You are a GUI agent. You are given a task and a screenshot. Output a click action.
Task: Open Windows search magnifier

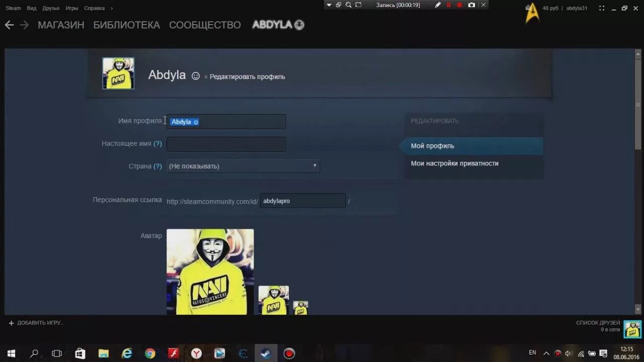point(34,353)
